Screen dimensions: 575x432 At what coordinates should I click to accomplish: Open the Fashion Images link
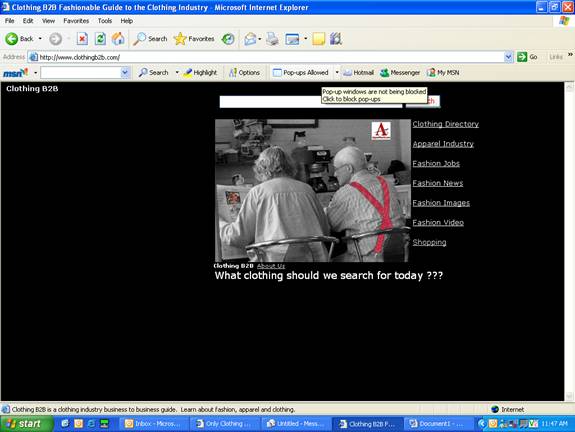441,203
